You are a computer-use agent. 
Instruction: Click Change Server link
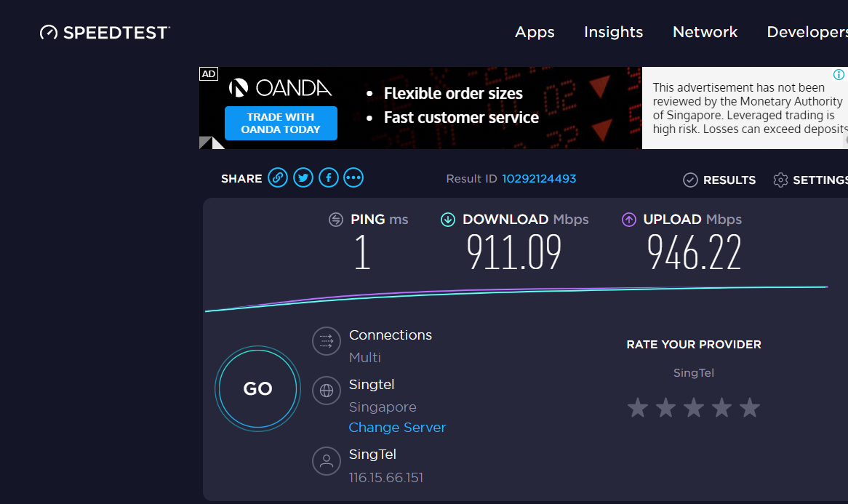point(397,427)
